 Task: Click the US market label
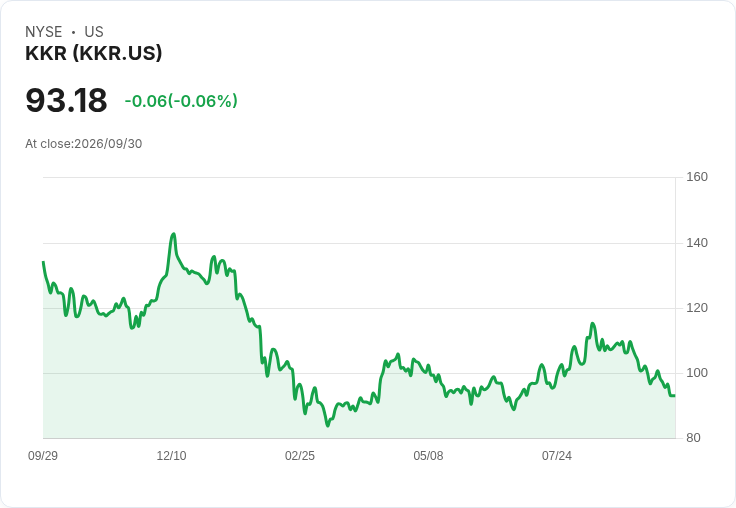tap(94, 32)
